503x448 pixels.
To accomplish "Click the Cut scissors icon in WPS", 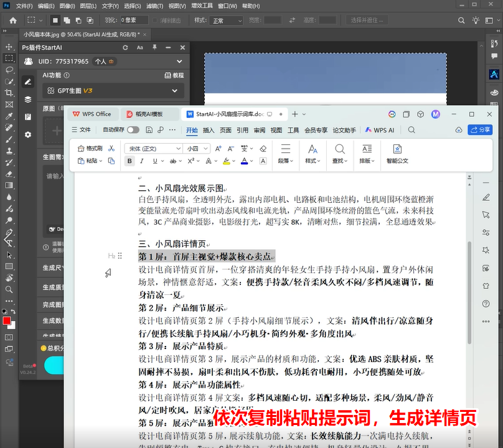I will (111, 148).
